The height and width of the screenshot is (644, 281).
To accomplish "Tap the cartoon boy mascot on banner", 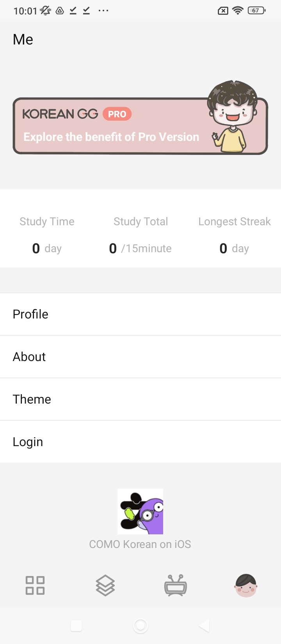I will coord(233,116).
